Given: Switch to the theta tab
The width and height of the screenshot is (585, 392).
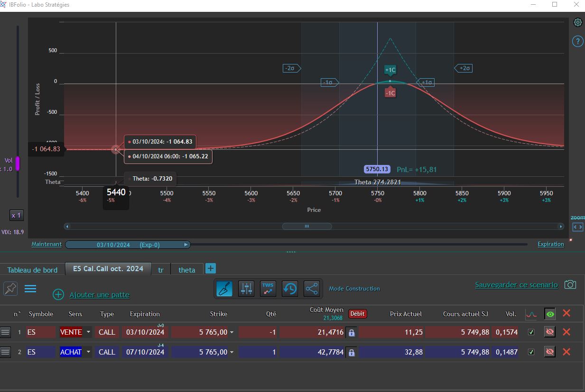Looking at the screenshot, I should [x=186, y=270].
